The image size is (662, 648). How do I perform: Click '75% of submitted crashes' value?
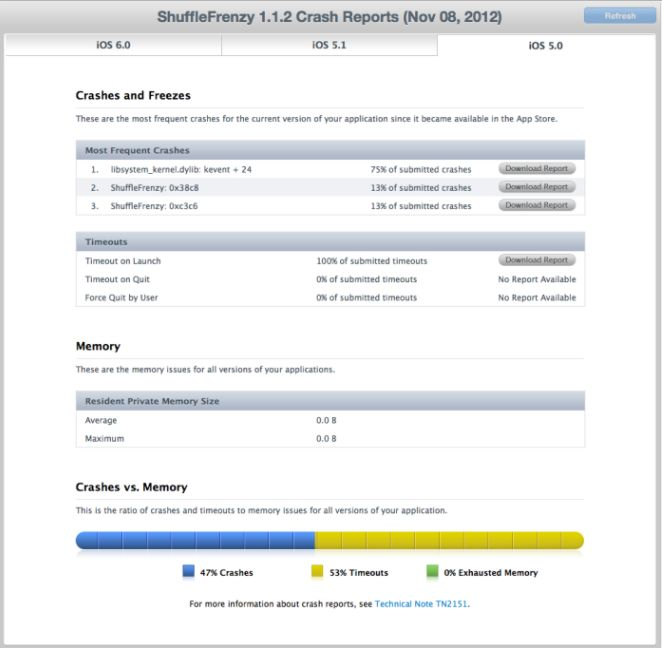(x=421, y=170)
